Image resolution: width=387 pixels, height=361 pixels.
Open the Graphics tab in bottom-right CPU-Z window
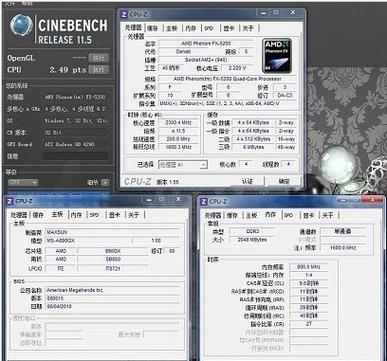[x=309, y=215]
